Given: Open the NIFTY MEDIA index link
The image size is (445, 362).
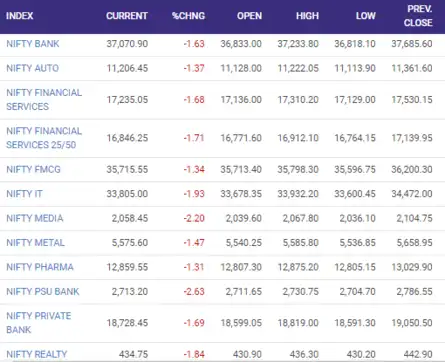Looking at the screenshot, I should [35, 218].
